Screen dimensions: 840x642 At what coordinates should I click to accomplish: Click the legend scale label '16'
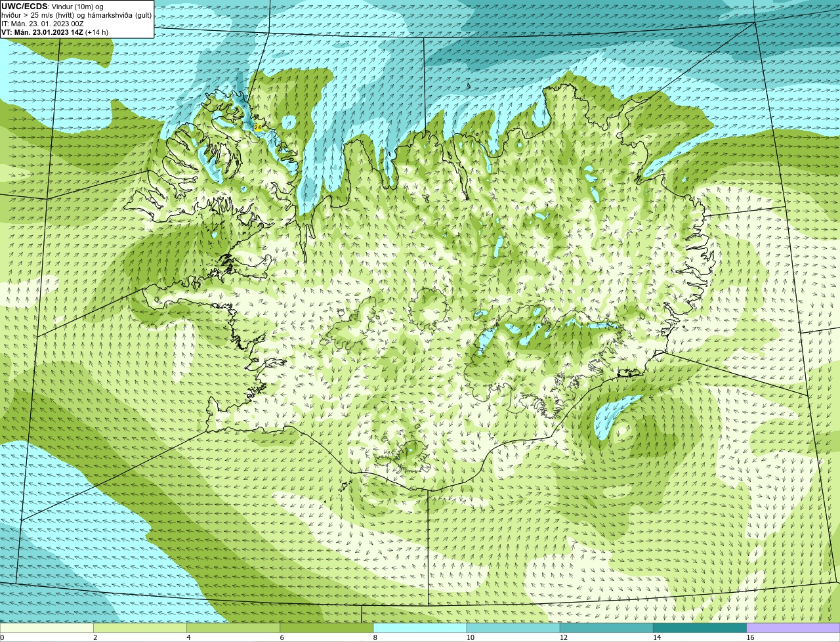tap(750, 637)
